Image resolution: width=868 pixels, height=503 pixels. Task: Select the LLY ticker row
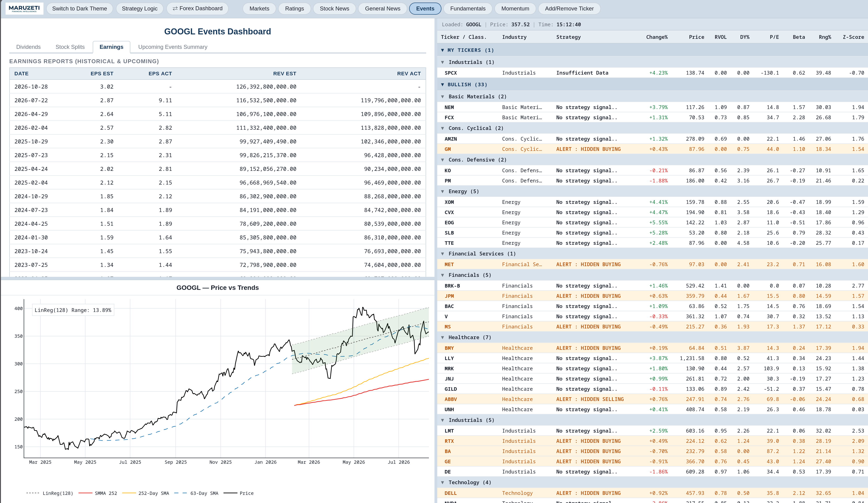[x=652, y=359]
